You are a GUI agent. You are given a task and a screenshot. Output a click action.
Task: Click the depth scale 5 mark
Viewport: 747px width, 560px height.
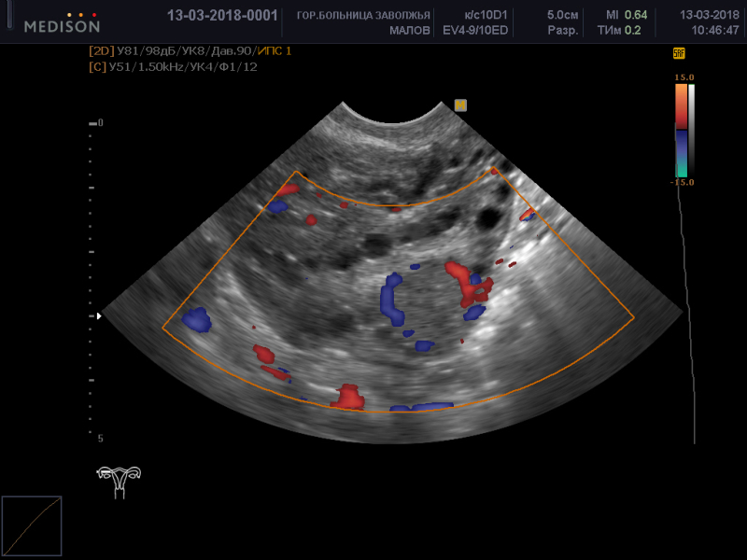click(100, 439)
